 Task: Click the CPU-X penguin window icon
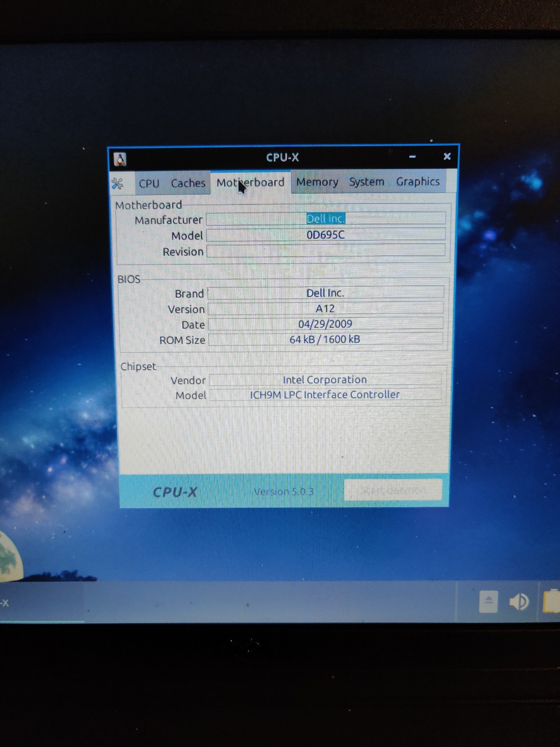[x=120, y=160]
